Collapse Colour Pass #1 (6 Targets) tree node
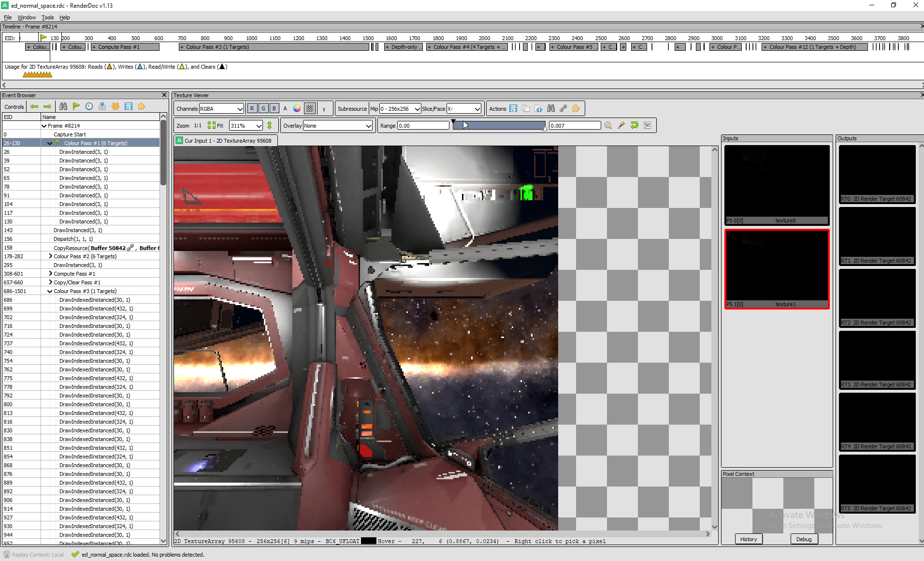 50,143
